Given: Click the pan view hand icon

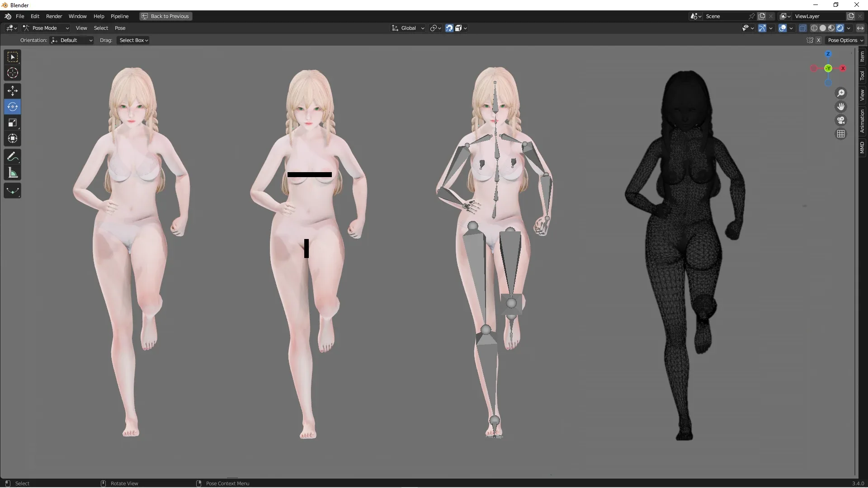Looking at the screenshot, I should coord(841,107).
